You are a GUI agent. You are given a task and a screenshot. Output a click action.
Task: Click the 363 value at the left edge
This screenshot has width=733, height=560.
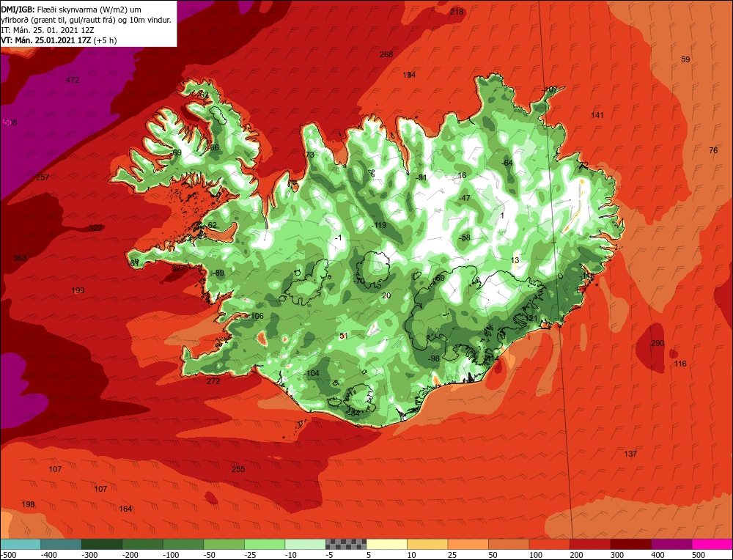click(20, 258)
